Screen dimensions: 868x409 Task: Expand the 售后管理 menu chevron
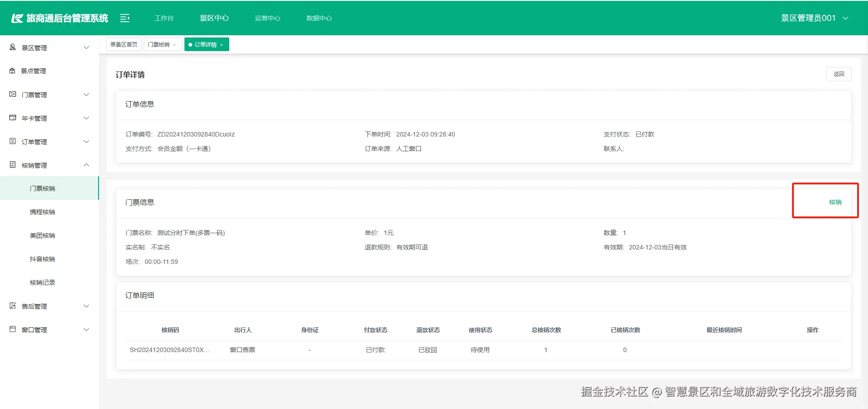pos(86,306)
